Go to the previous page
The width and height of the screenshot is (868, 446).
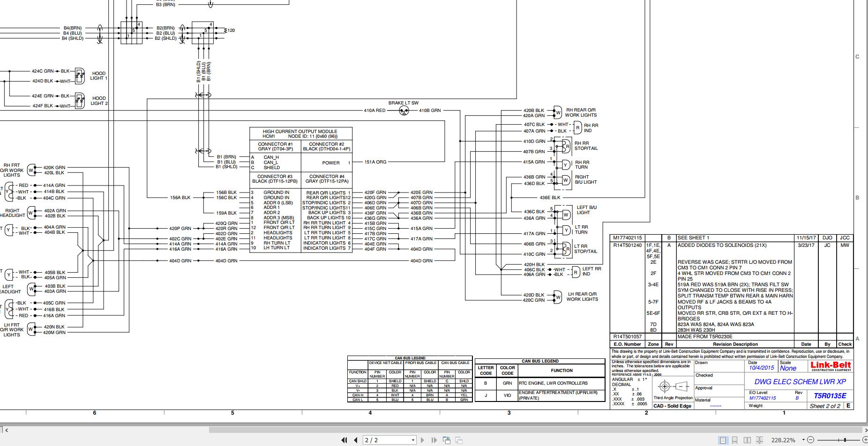click(x=356, y=440)
